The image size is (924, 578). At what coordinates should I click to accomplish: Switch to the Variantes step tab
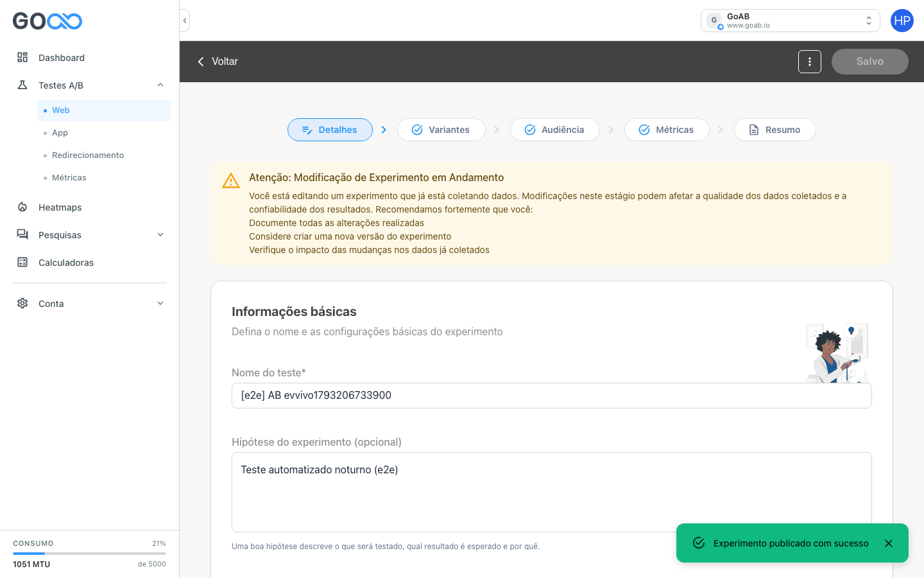441,130
